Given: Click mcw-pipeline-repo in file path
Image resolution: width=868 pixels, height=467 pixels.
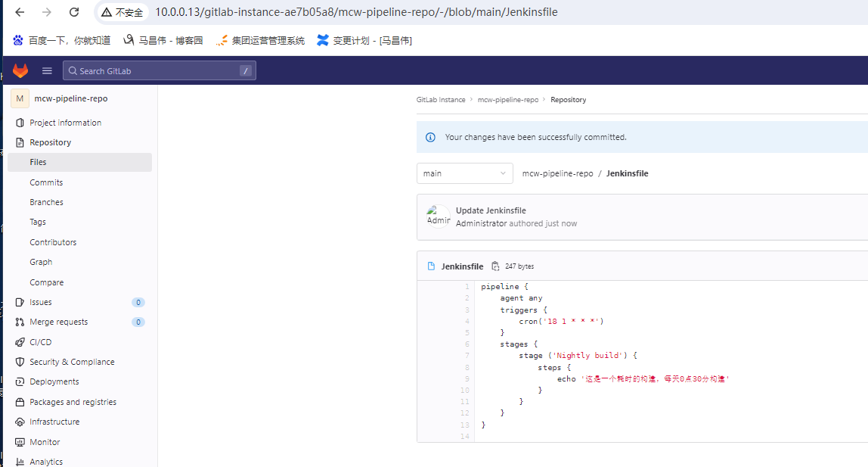Looking at the screenshot, I should pyautogui.click(x=557, y=173).
